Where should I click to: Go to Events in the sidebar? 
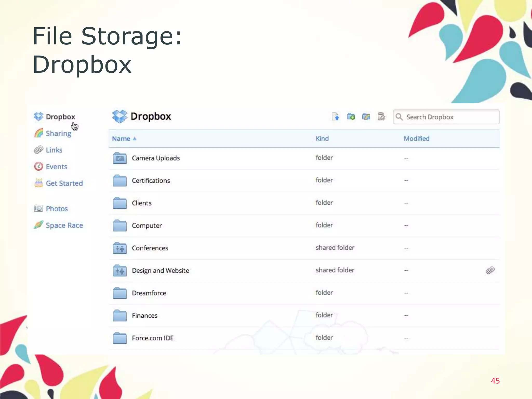(57, 167)
